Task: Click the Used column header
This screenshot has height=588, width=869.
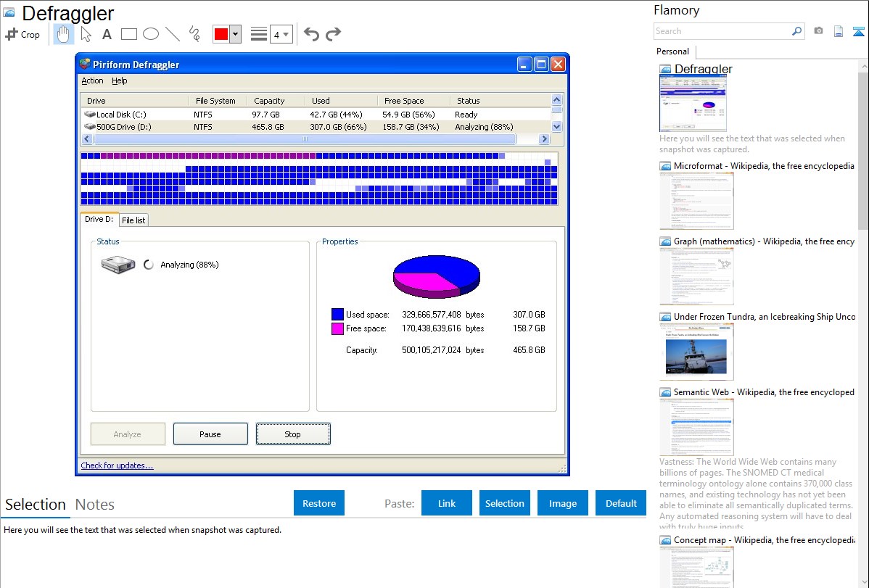Action: coord(342,100)
